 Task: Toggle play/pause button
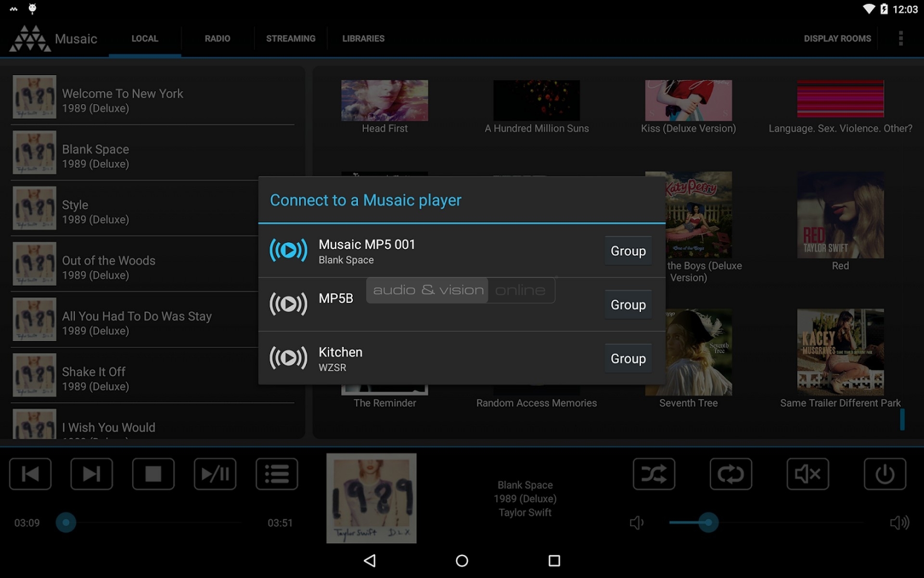click(x=215, y=474)
